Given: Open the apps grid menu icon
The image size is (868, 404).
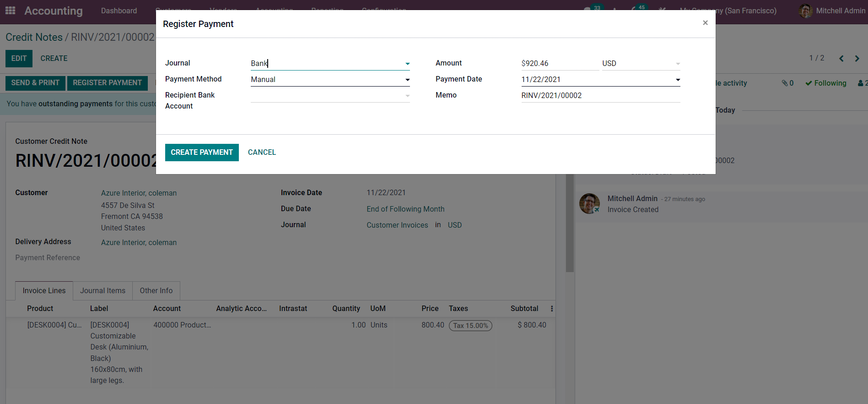Looking at the screenshot, I should [10, 10].
